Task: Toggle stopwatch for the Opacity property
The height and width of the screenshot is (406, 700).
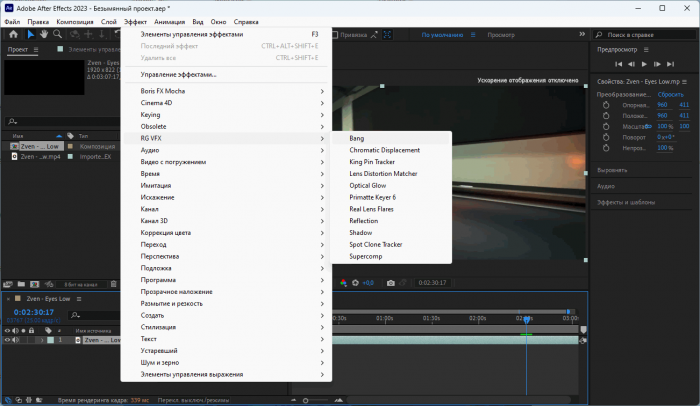Action: click(x=606, y=148)
